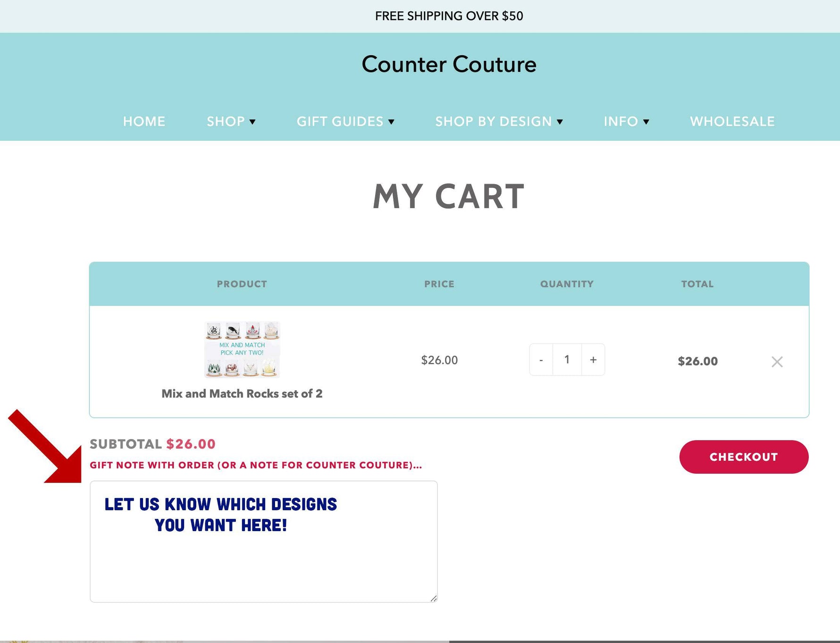Remove Mix and Match Rocks from cart

click(777, 362)
